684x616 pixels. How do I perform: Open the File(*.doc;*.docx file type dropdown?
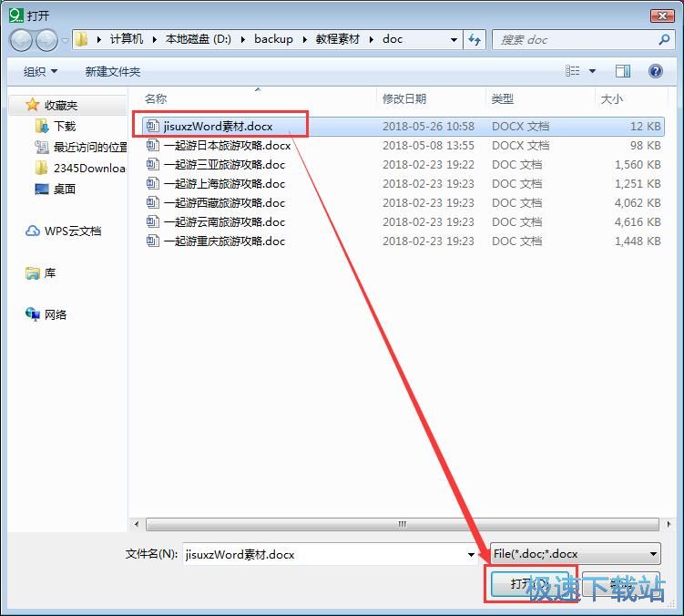pos(576,554)
